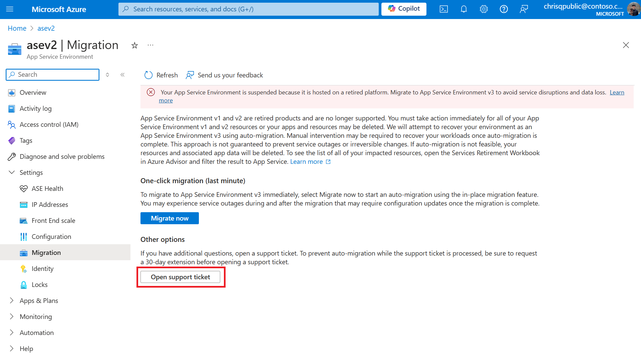Click the Configuration icon in sidebar
Viewport: 641px width, 364px height.
23,236
